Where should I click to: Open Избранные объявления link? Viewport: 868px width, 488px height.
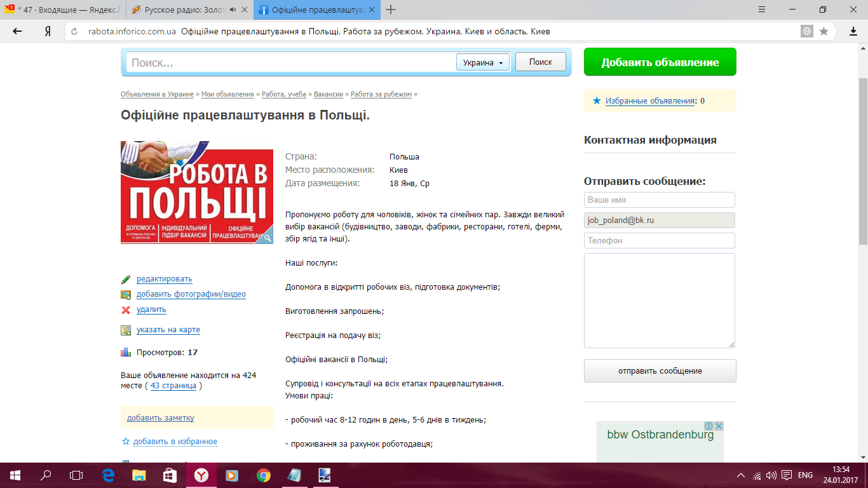[x=649, y=100]
